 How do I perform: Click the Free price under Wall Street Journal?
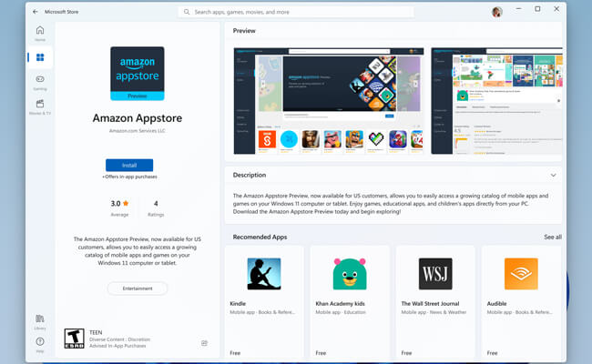pos(406,353)
